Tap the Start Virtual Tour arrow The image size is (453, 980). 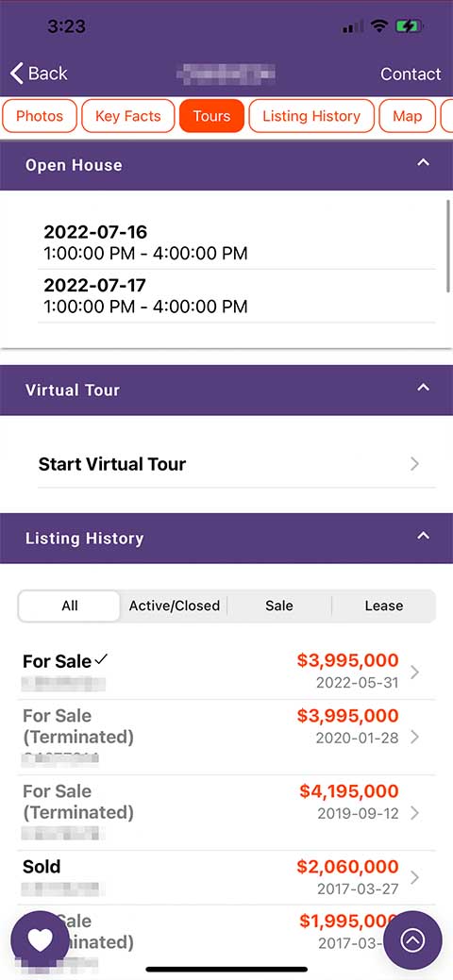pos(414,464)
